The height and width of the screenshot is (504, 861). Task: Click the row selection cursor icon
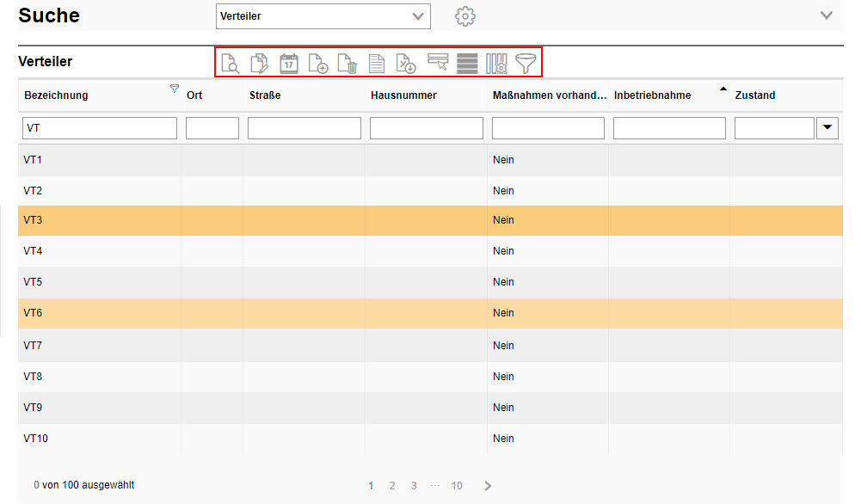pyautogui.click(x=438, y=61)
